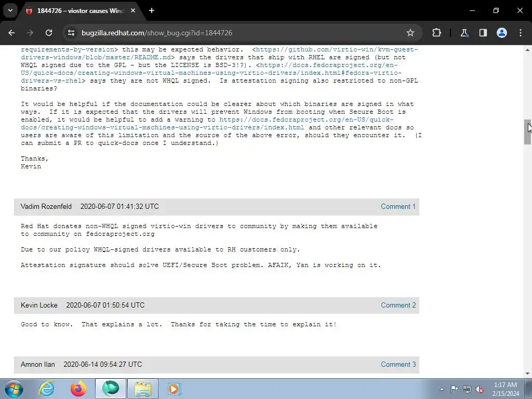Open the tab search dropdown arrow
Screen dimensions: 532x399
(10, 10)
